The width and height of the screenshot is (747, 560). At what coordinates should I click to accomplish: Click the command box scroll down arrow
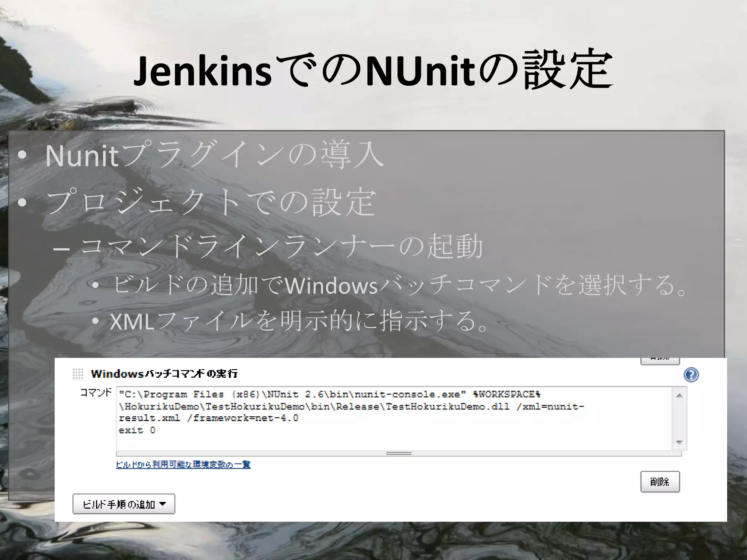pyautogui.click(x=679, y=442)
